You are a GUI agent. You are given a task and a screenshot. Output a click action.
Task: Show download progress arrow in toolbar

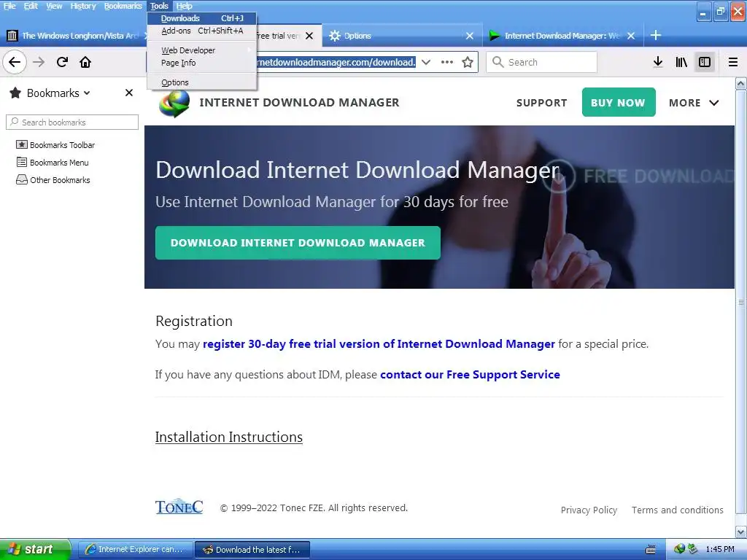point(658,62)
